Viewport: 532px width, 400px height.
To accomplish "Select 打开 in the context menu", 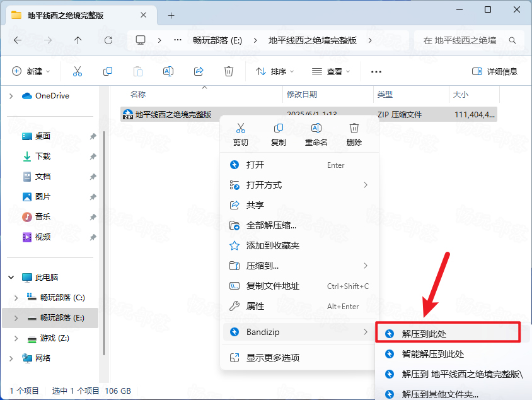I will (299, 165).
